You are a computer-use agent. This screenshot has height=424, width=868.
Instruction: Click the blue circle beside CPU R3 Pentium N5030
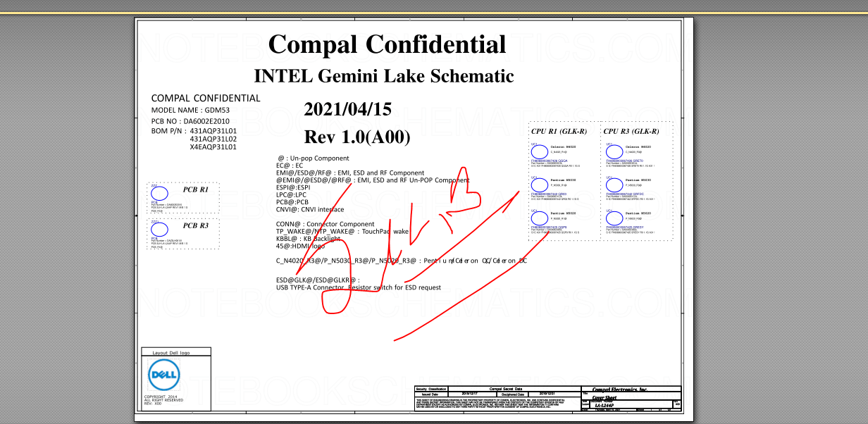614,185
